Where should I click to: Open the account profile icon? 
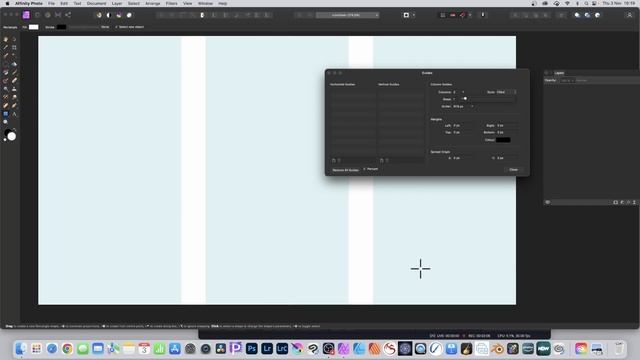pos(629,15)
